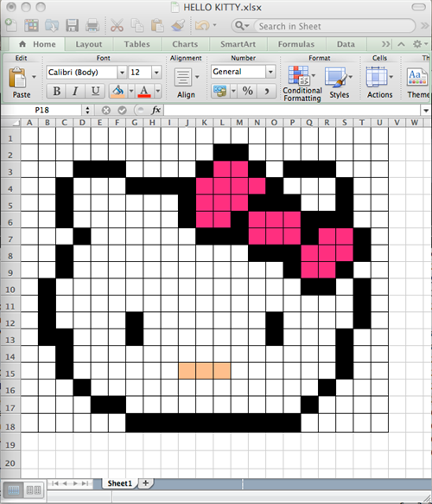Open the Calibri font name dropdown
This screenshot has width=432, height=504.
122,73
